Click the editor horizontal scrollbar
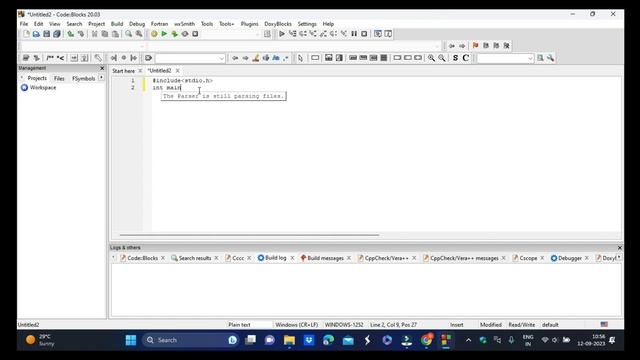The height and width of the screenshot is (360, 640). pyautogui.click(x=249, y=235)
